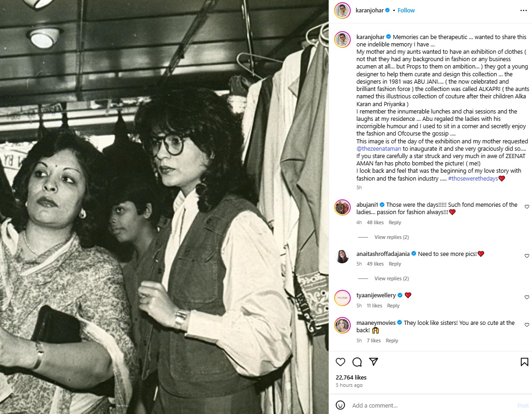Open the #thosewerethedays hashtag

coord(473,179)
